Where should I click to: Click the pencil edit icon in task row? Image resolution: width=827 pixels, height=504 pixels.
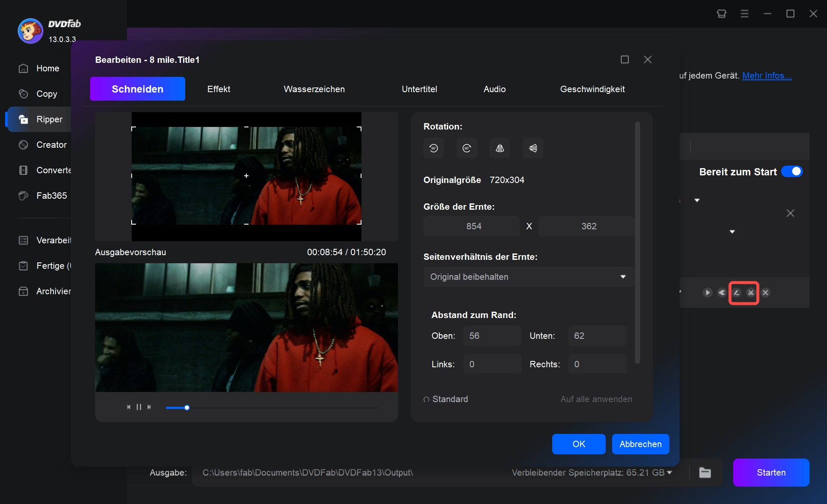pyautogui.click(x=737, y=293)
